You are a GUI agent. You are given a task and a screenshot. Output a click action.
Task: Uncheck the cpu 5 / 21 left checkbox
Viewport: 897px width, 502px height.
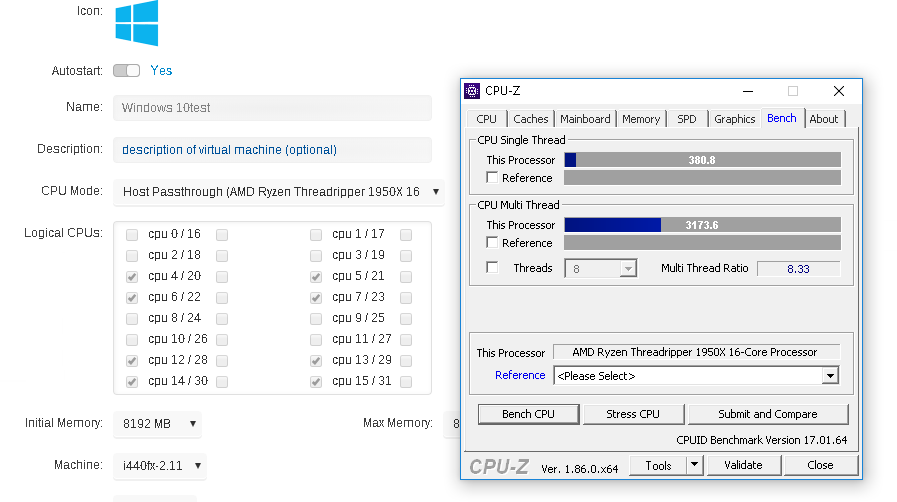(316, 277)
